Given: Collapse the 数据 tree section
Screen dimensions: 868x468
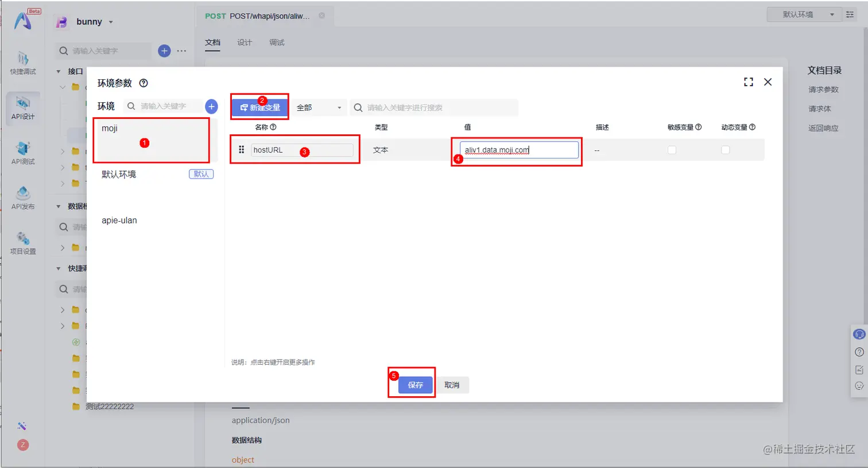Looking at the screenshot, I should (58, 206).
